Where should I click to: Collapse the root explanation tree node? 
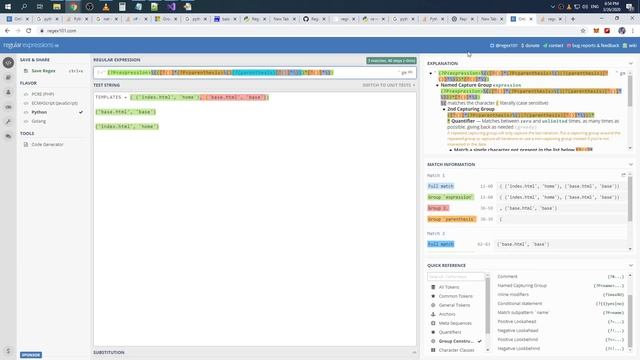pos(431,73)
